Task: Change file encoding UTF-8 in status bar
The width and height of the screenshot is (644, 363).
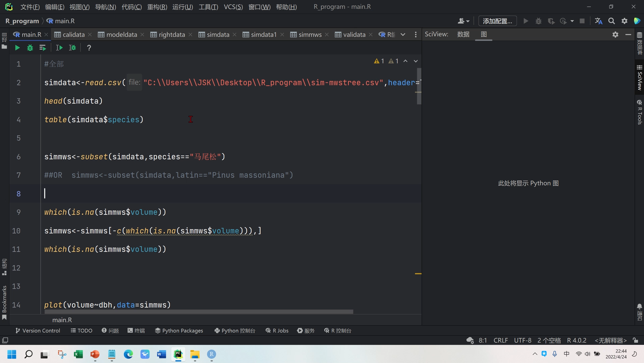Action: tap(523, 340)
